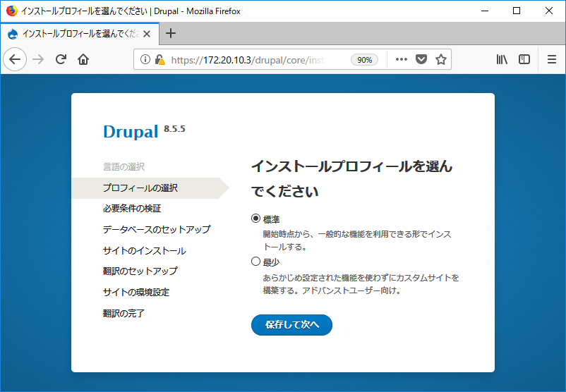This screenshot has height=392, width=566.
Task: Click the Firefox logo in the title bar
Action: (x=11, y=11)
